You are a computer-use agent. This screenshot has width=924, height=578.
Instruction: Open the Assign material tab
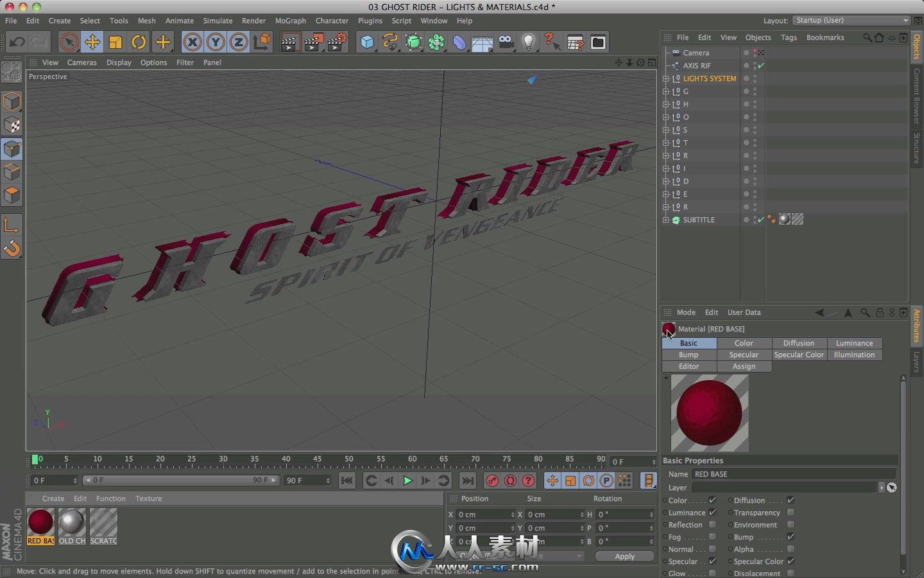[744, 366]
